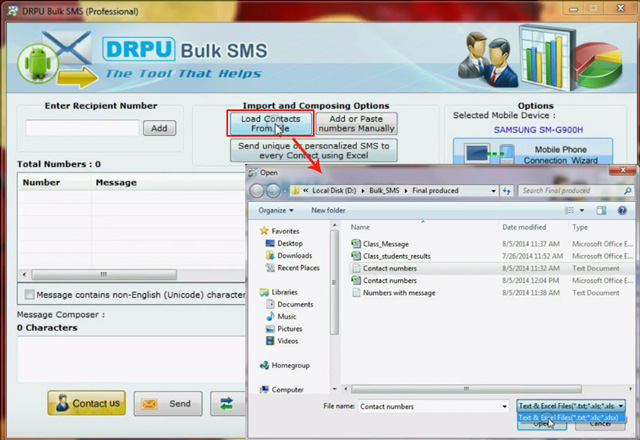Click the file list horizontal scrollbar
The width and height of the screenshot is (640, 440).
(x=466, y=389)
